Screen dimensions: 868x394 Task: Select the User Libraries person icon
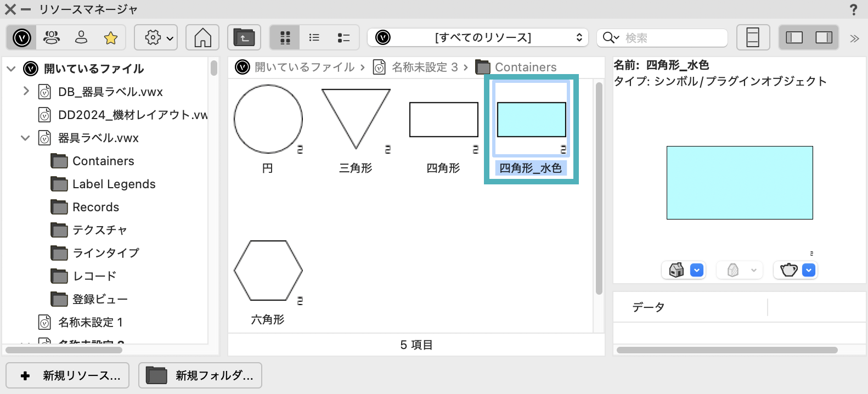pyautogui.click(x=81, y=38)
